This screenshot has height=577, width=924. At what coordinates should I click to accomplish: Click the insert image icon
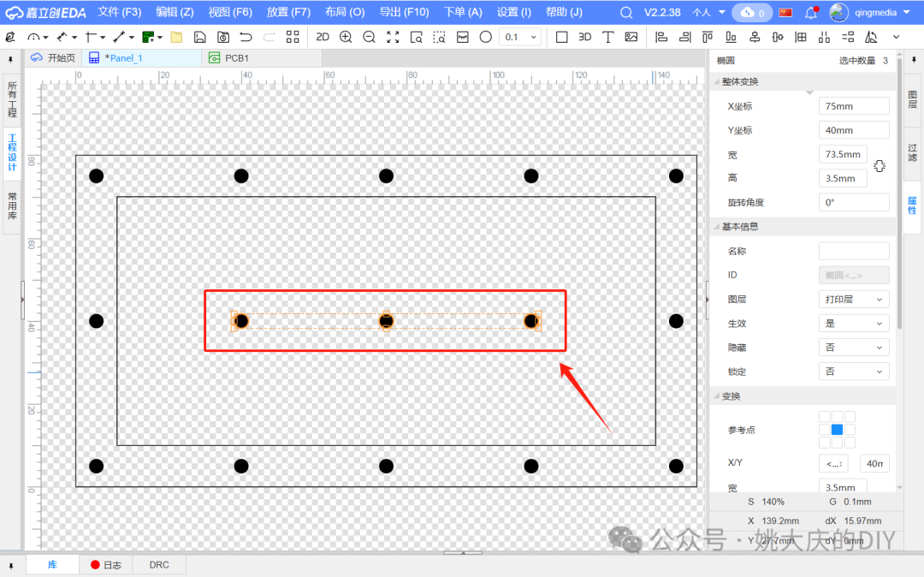pyautogui.click(x=631, y=37)
